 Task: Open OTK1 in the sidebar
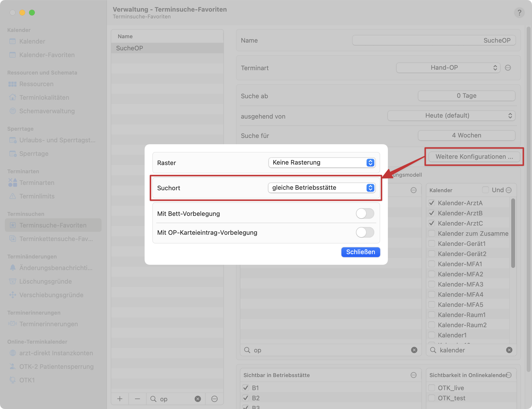53,380
